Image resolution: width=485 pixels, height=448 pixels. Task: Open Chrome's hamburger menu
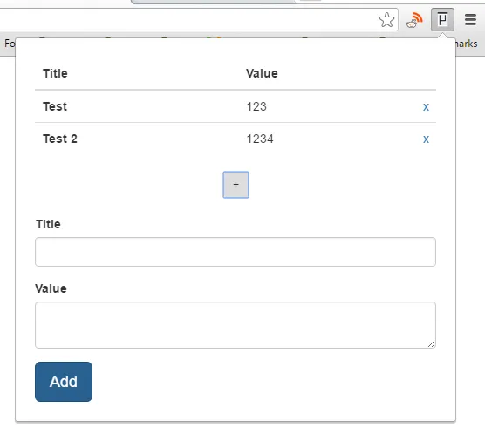pos(470,20)
